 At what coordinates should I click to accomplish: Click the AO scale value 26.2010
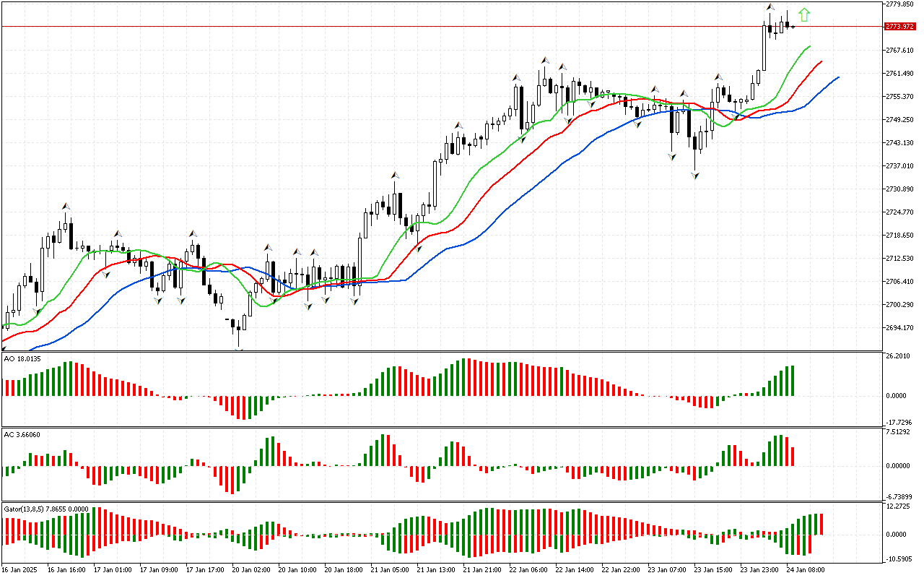[x=899, y=356]
